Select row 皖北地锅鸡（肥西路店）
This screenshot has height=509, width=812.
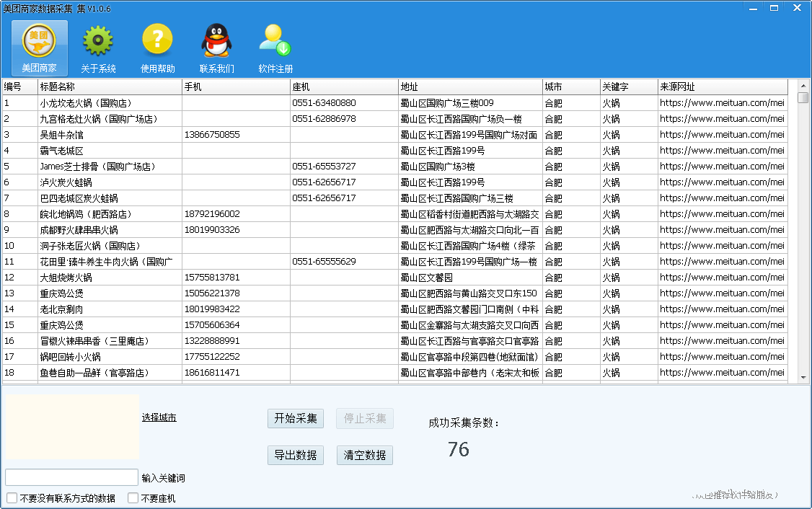click(395, 214)
